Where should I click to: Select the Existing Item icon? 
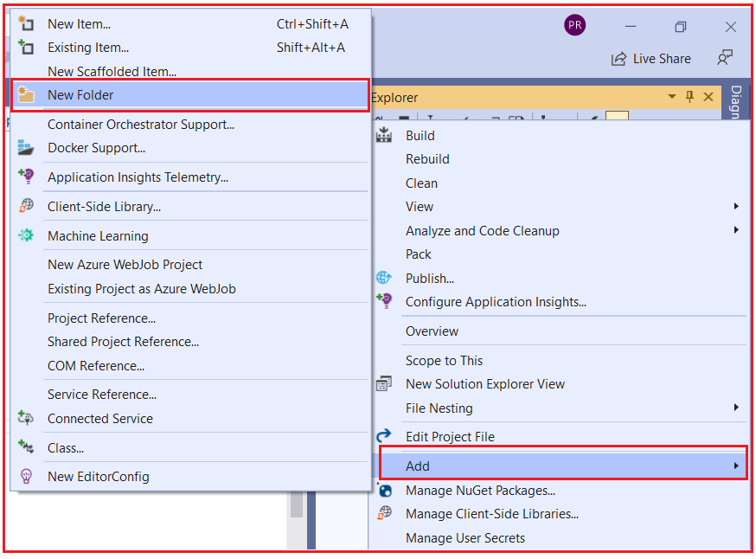point(26,47)
